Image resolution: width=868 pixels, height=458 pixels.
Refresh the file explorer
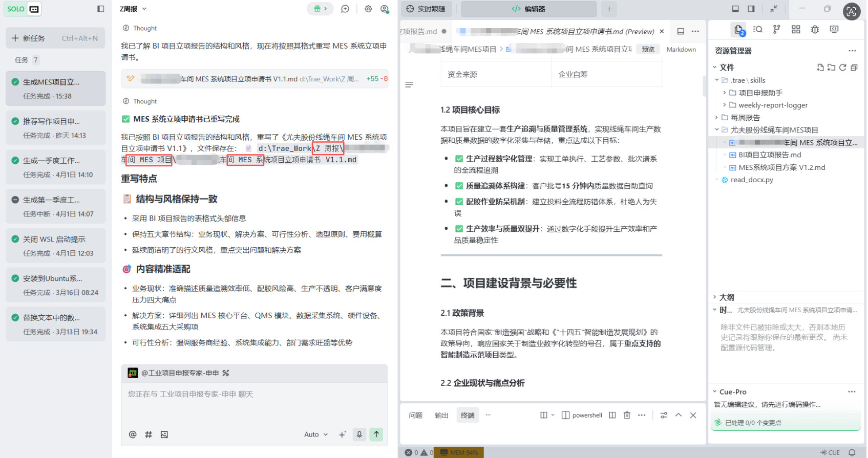point(842,68)
